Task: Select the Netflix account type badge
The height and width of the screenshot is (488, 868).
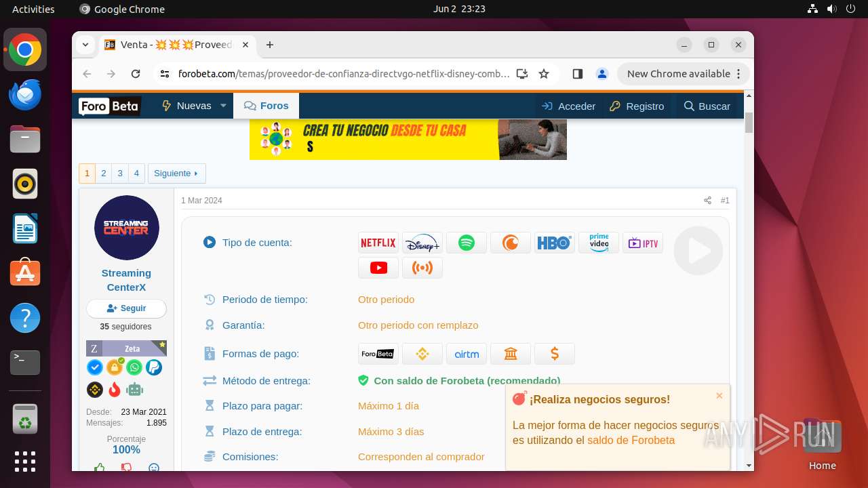Action: click(378, 243)
